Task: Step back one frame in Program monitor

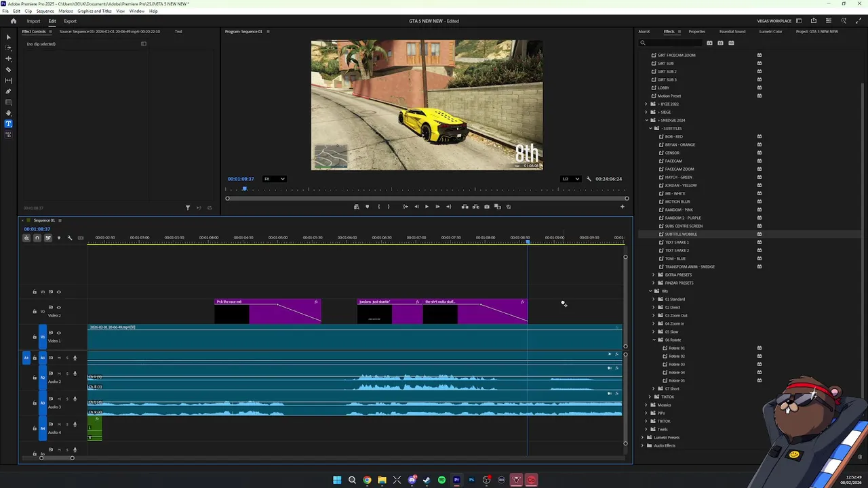Action: [416, 207]
